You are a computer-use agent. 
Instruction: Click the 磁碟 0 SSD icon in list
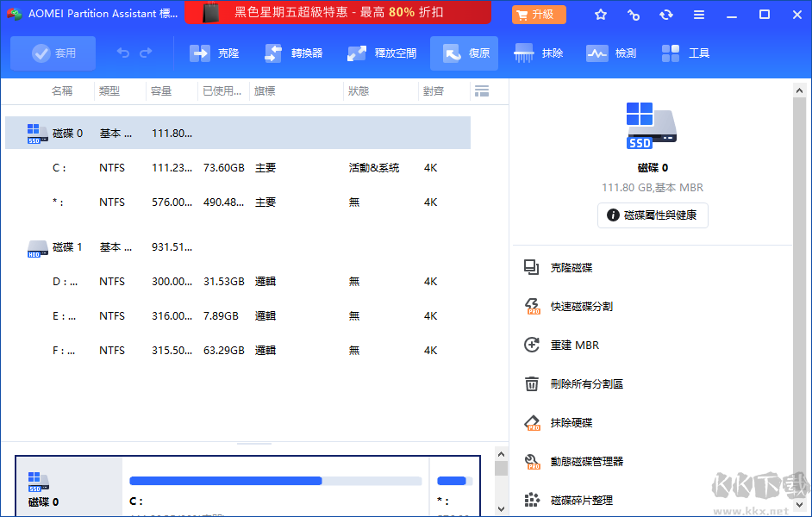tap(37, 134)
